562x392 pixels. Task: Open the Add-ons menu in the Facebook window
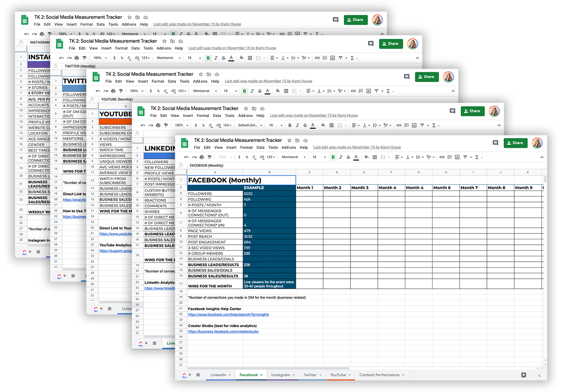tap(289, 147)
